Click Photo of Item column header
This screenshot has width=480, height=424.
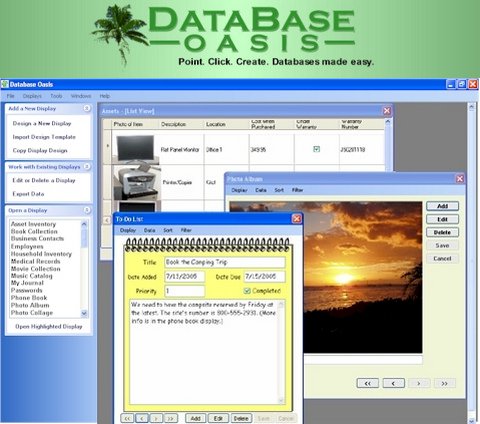click(x=128, y=124)
